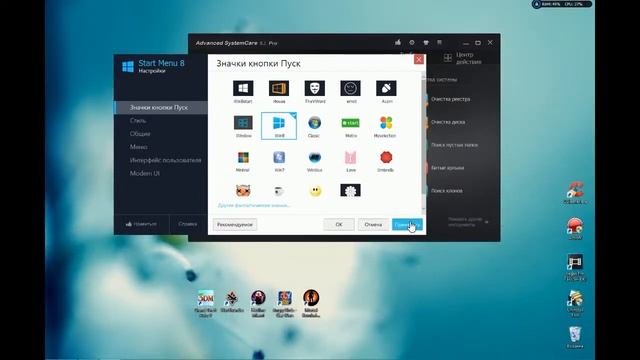Open the Recycle Bin desktop icon
Viewport: 640px width, 360px height.
[575, 337]
